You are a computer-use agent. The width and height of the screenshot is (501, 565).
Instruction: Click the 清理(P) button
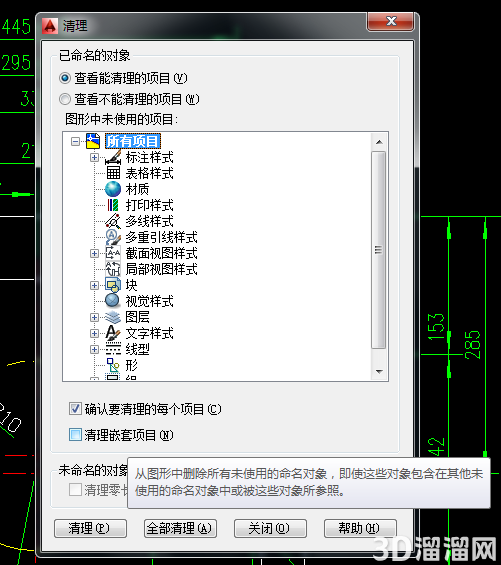[90, 528]
